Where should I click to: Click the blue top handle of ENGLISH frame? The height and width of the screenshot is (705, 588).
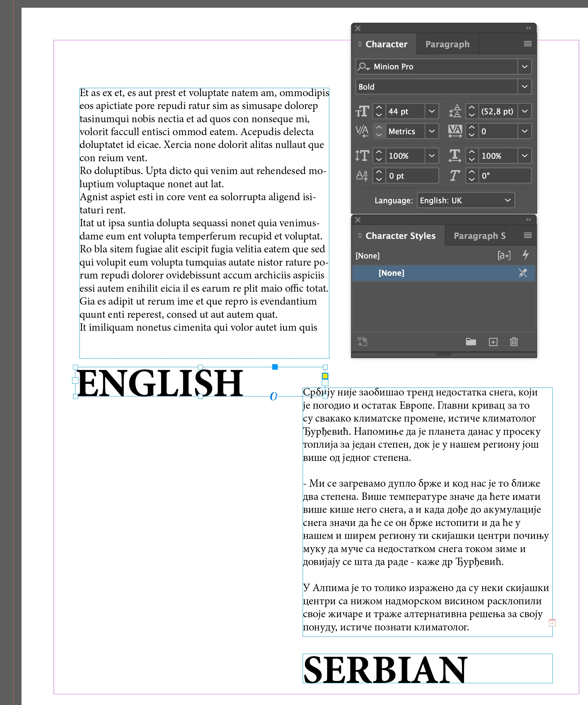275,367
